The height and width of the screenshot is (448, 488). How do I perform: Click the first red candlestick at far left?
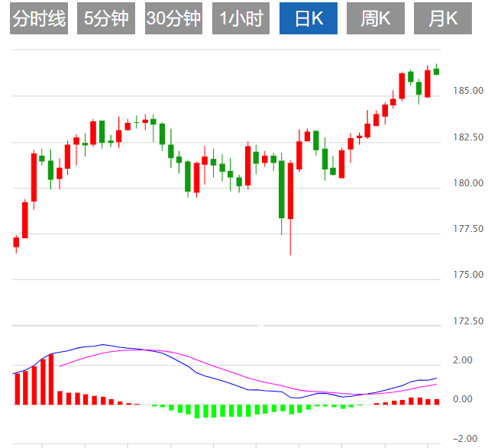pos(16,242)
